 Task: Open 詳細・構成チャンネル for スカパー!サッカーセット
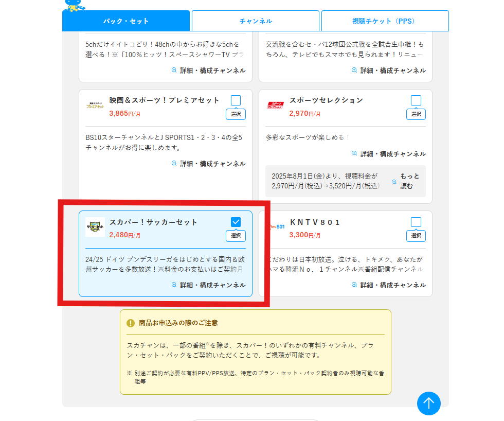point(209,285)
